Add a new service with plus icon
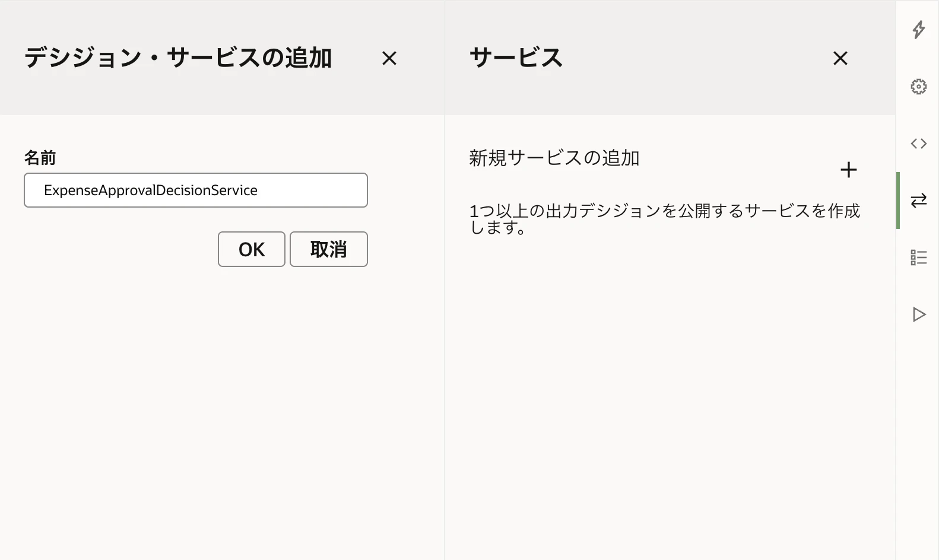The width and height of the screenshot is (939, 560). point(848,170)
